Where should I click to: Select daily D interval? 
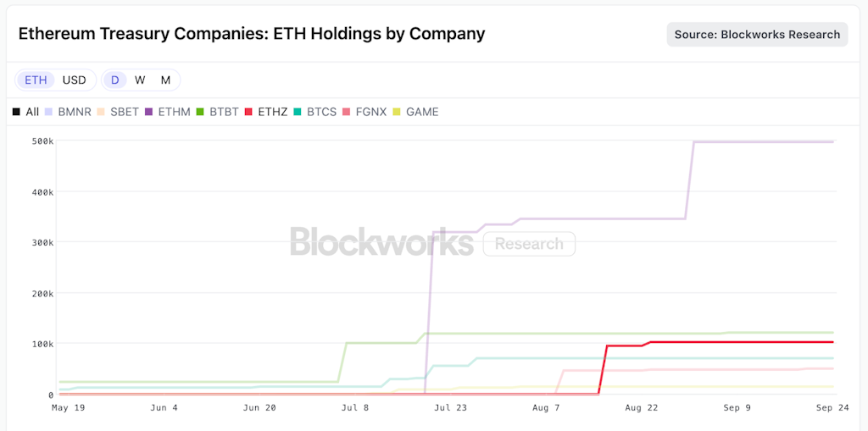115,80
